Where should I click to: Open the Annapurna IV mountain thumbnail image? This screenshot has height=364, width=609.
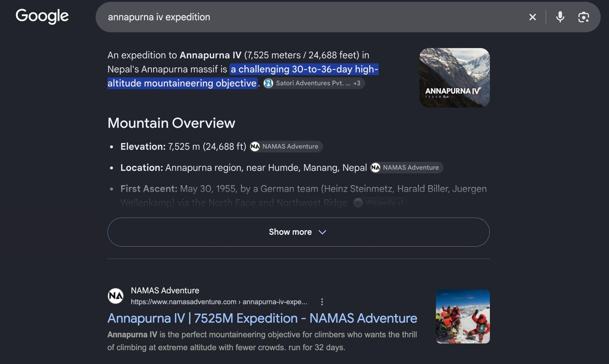(x=454, y=78)
